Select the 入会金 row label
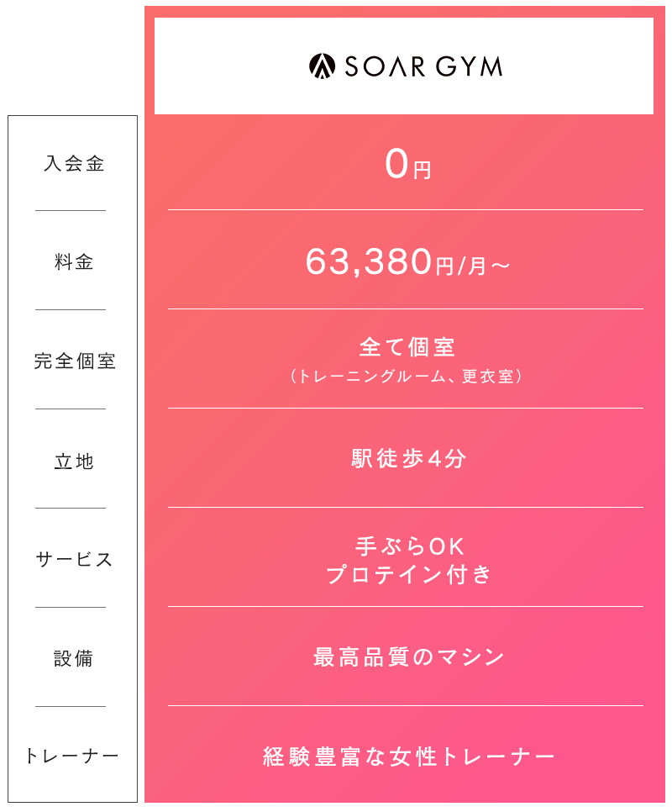 pyautogui.click(x=73, y=164)
